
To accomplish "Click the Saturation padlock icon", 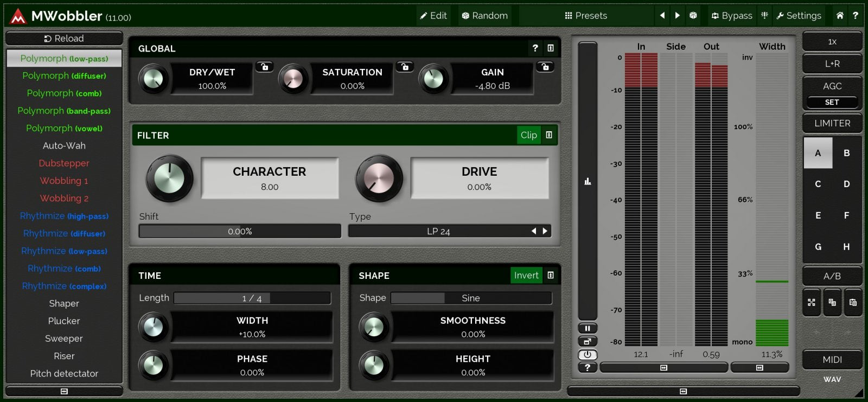I will 405,67.
